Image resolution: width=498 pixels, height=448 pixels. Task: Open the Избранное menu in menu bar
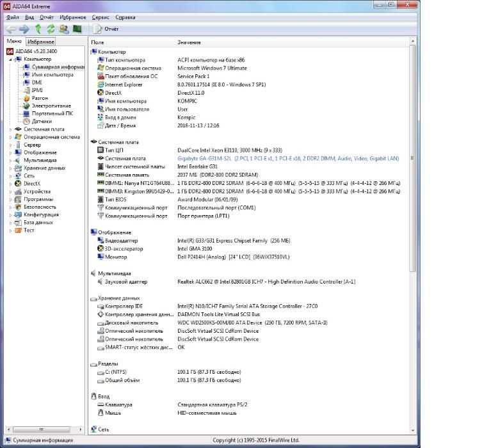[73, 17]
